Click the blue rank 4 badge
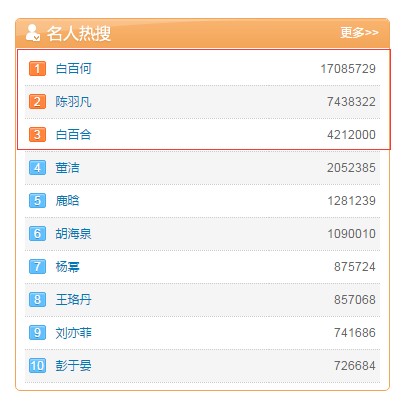This screenshot has height=405, width=416. [x=37, y=168]
